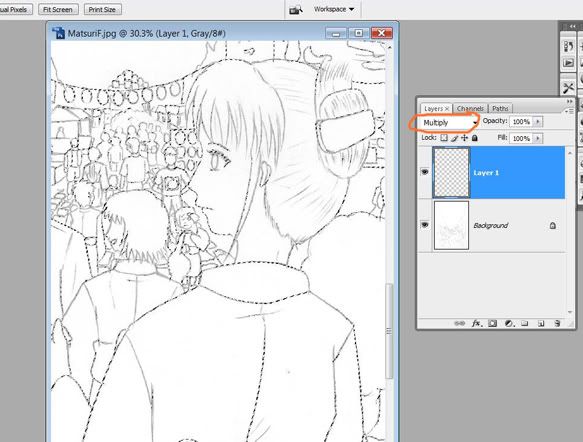Delete layer with trash icon
The image size is (583, 442).
click(557, 323)
